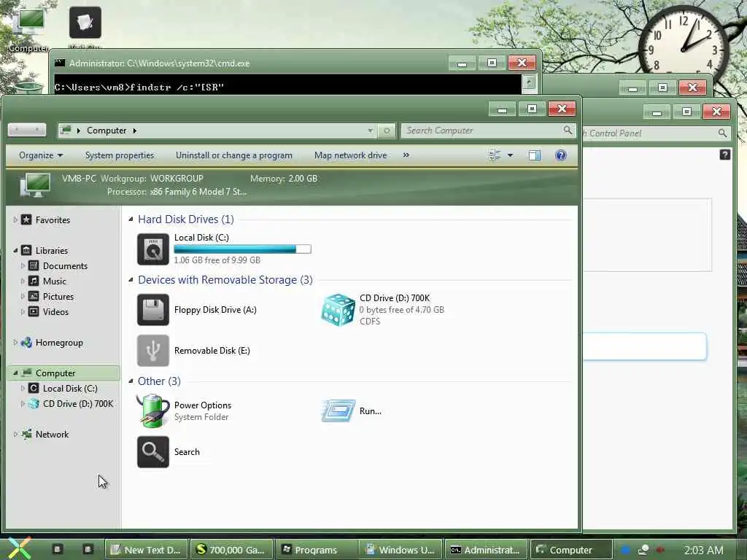This screenshot has width=747, height=560.
Task: Open the help question mark button in Explorer
Action: [561, 155]
